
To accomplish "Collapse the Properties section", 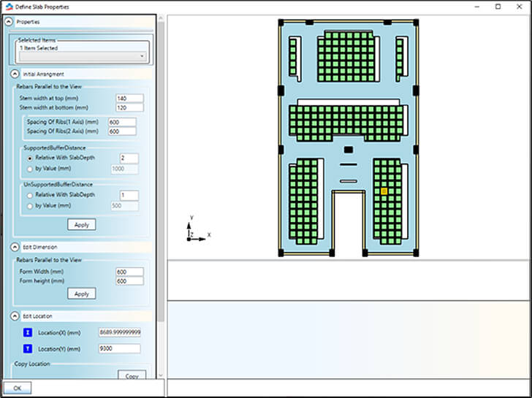I will click(x=9, y=22).
